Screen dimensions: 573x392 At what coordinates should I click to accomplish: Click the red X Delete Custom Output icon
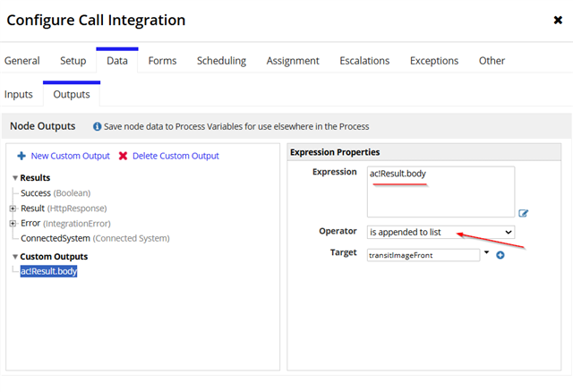pos(124,156)
